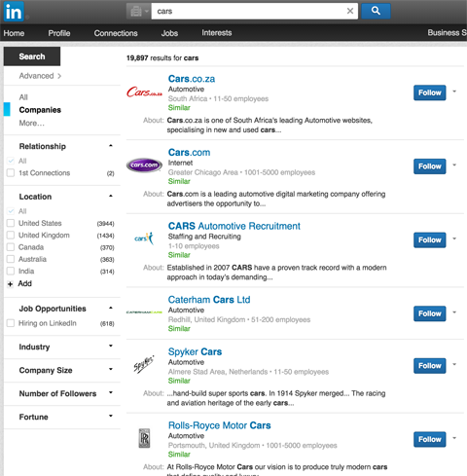Click the Cars.com purple oval logo
Image resolution: width=467 pixels, height=476 pixels.
click(144, 165)
